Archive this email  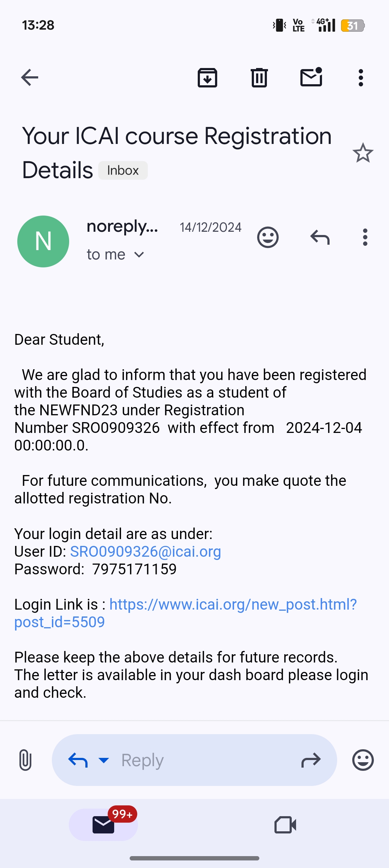[x=207, y=77]
